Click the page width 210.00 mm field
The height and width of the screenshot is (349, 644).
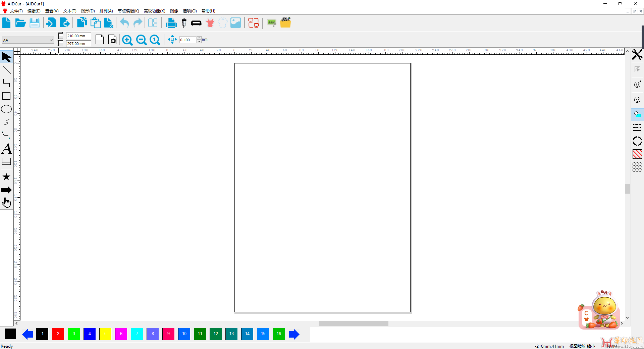(78, 36)
